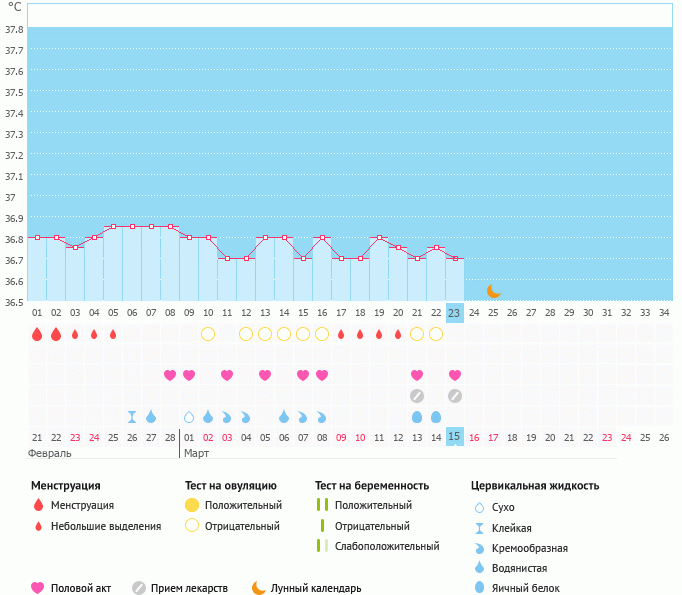Click the small discharge drop on day 17
The width and height of the screenshot is (682, 595).
(x=341, y=334)
